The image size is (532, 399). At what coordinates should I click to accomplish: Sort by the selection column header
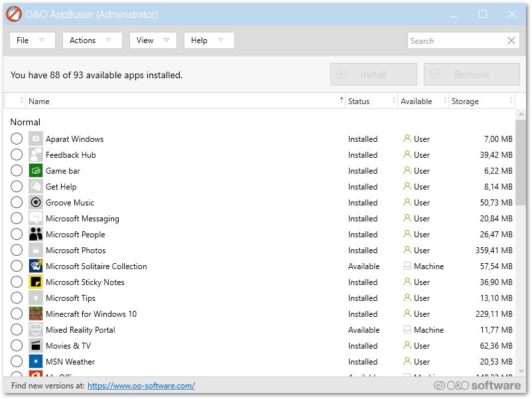point(15,101)
